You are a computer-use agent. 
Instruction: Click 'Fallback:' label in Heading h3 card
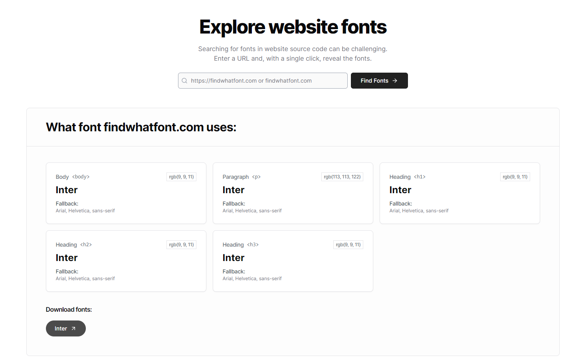click(234, 271)
